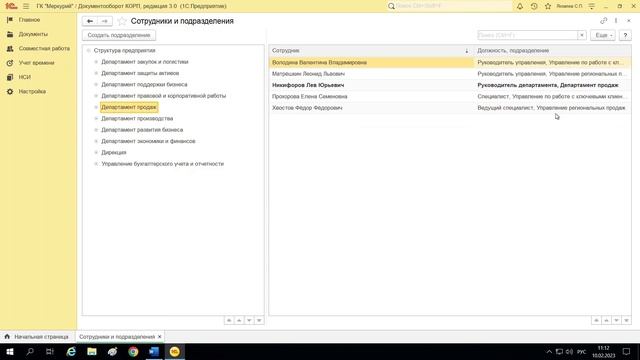The width and height of the screenshot is (640, 360).
Task: Select Департамент экономики и финансов
Action: point(148,141)
